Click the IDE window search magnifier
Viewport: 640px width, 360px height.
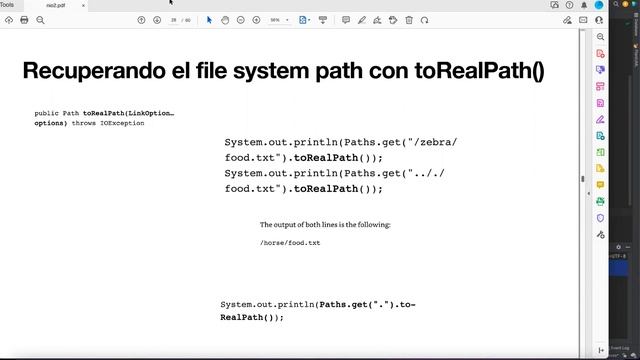616,4
